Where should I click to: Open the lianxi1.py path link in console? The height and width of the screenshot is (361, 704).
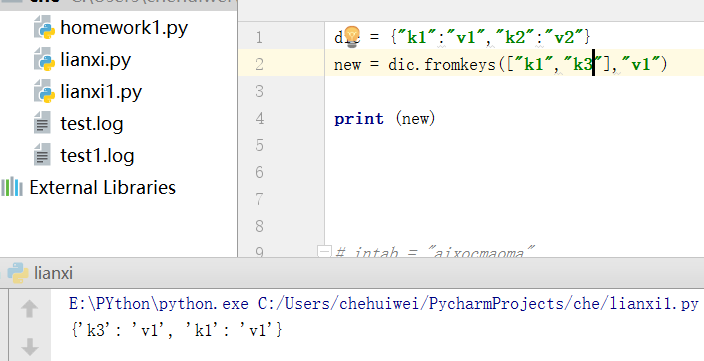pos(478,304)
